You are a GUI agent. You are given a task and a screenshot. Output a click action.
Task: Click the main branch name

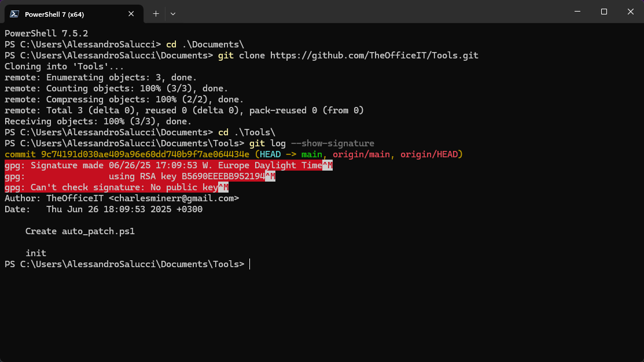[x=311, y=154]
